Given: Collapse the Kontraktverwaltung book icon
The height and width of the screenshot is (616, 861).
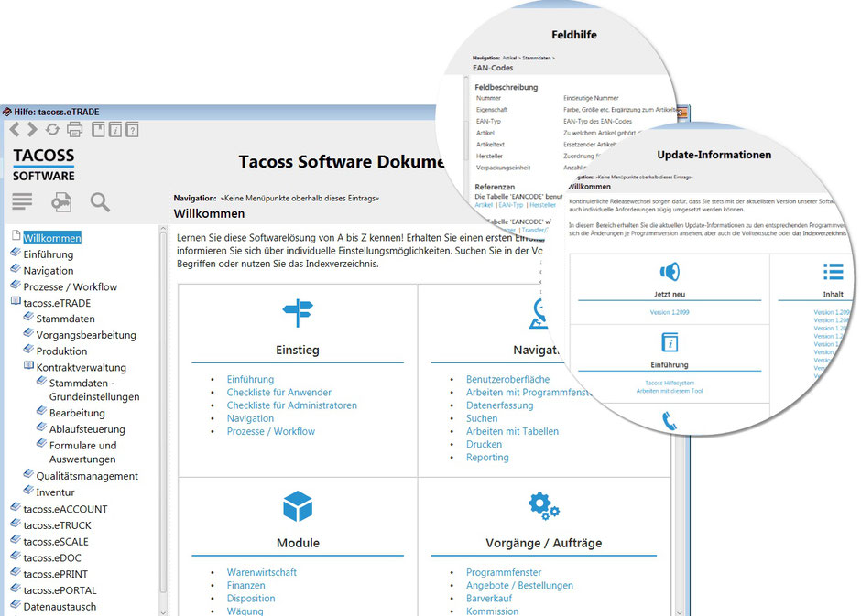Looking at the screenshot, I should coord(29,365).
